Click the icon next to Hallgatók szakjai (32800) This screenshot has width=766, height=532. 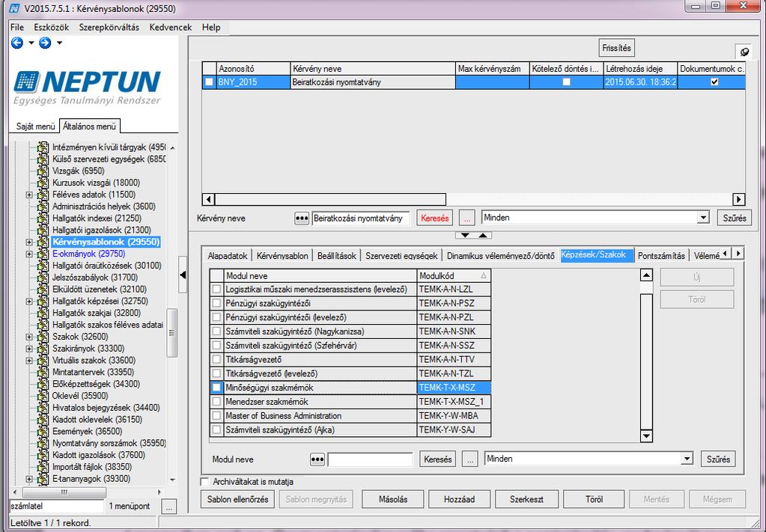(43, 313)
